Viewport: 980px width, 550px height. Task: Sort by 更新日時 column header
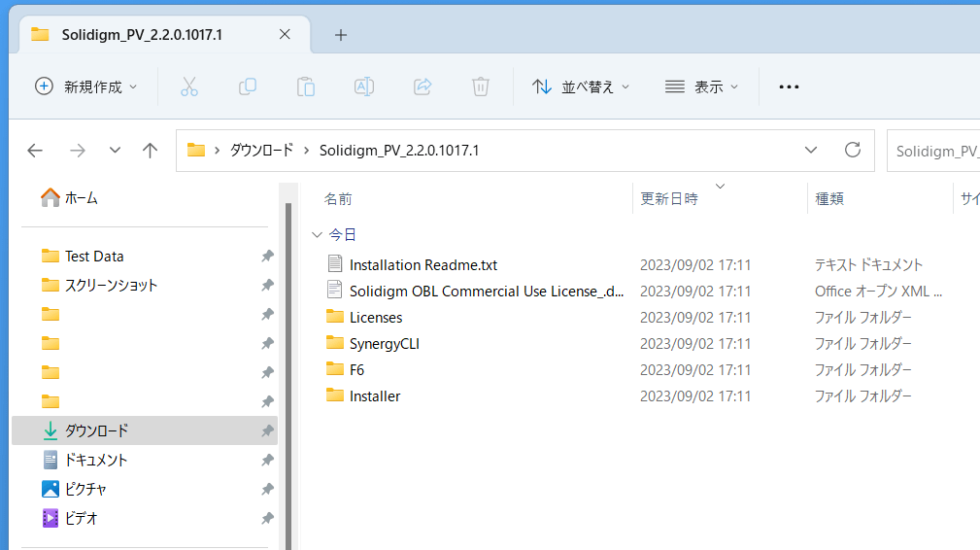click(669, 199)
